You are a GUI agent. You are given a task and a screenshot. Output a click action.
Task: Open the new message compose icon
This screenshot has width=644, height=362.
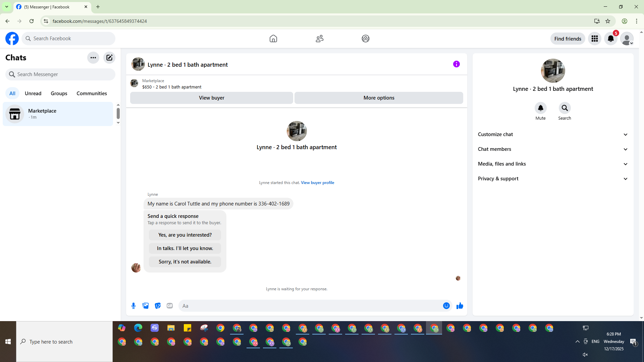coord(109,58)
